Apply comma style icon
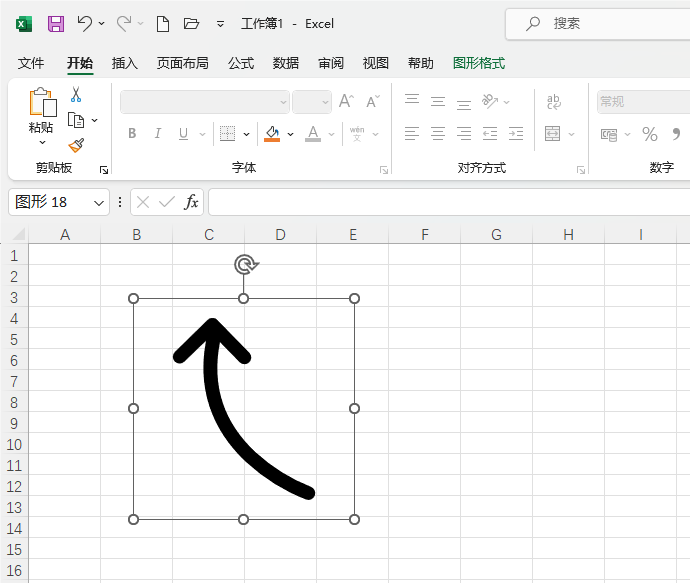This screenshot has width=690, height=583. (x=676, y=133)
